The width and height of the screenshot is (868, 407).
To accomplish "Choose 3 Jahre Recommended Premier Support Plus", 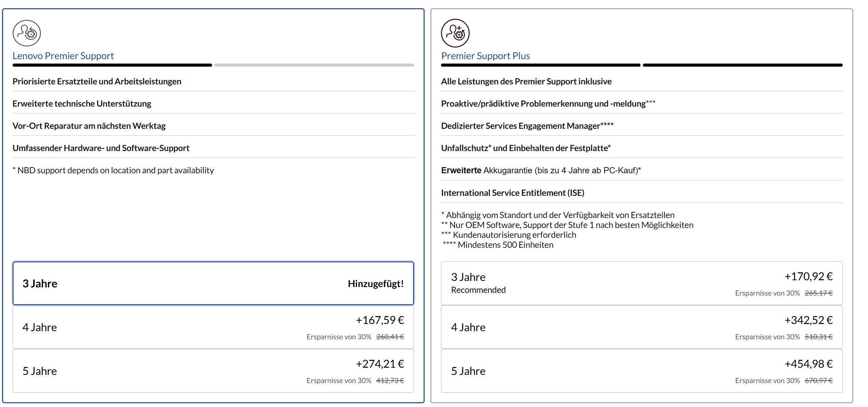I will click(641, 283).
